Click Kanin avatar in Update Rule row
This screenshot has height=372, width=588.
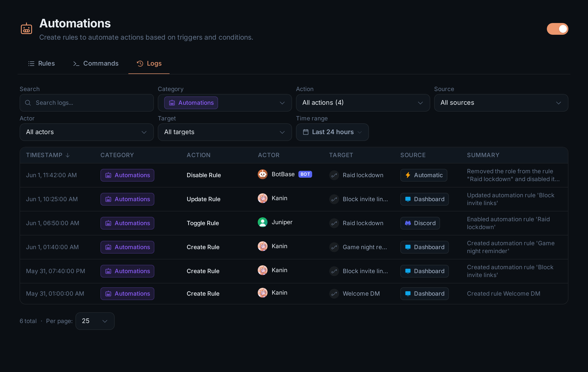tap(263, 198)
